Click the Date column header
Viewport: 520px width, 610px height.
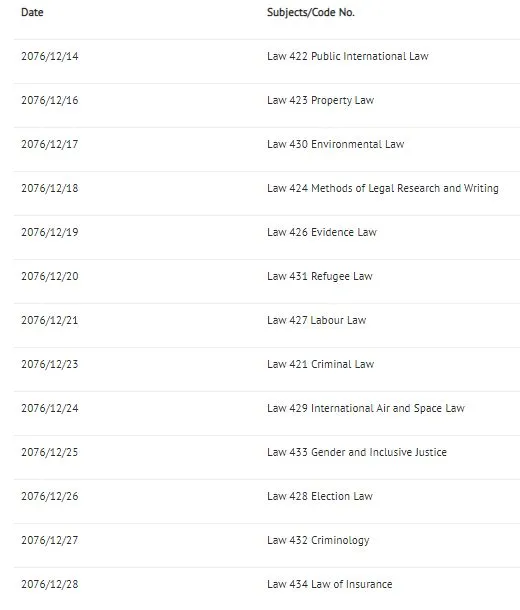click(32, 12)
